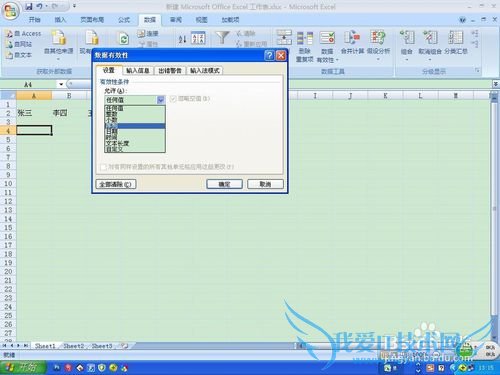Choose the highlighted 序列 list option

135,126
